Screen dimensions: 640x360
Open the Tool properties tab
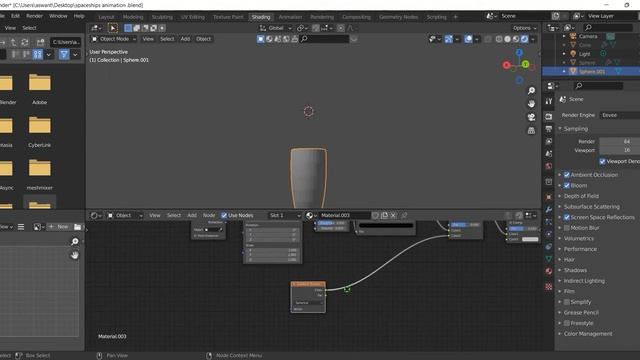(549, 101)
